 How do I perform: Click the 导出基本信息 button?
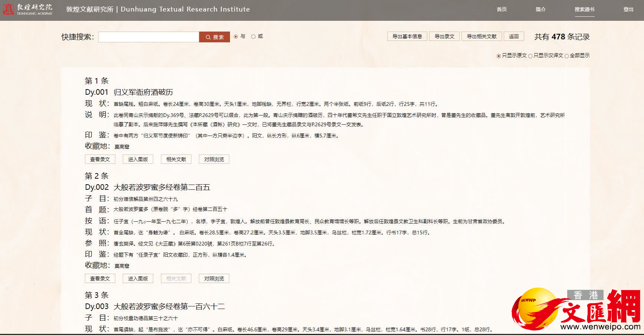point(407,36)
